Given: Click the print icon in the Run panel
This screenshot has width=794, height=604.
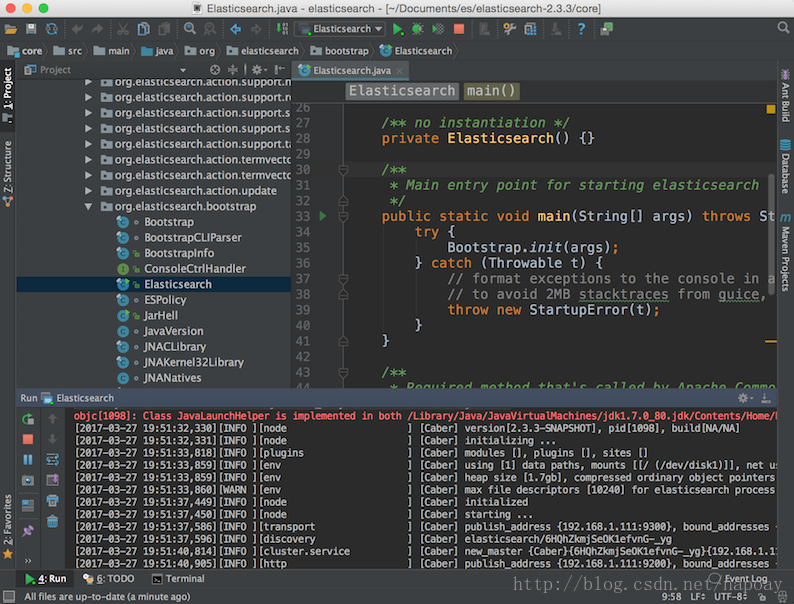Looking at the screenshot, I should [52, 501].
